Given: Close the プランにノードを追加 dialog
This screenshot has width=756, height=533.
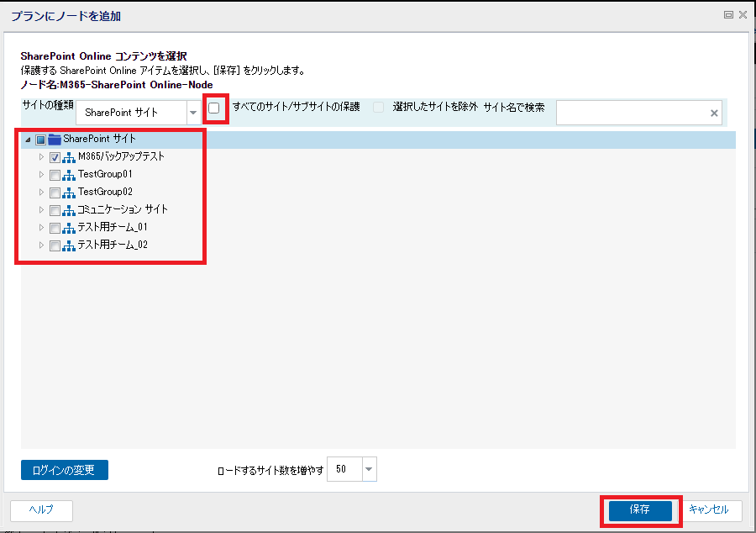Looking at the screenshot, I should 743,15.
